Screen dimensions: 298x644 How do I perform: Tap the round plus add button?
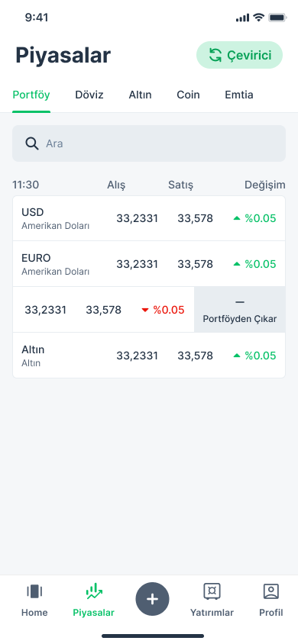152,599
